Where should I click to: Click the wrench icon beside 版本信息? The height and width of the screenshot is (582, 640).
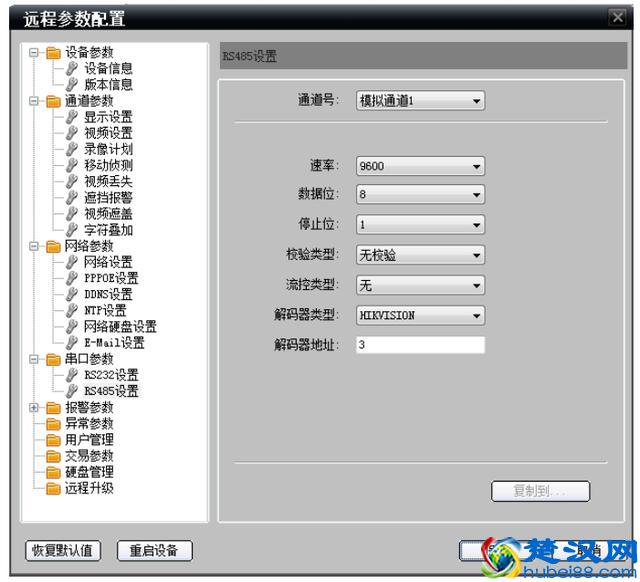tap(72, 84)
